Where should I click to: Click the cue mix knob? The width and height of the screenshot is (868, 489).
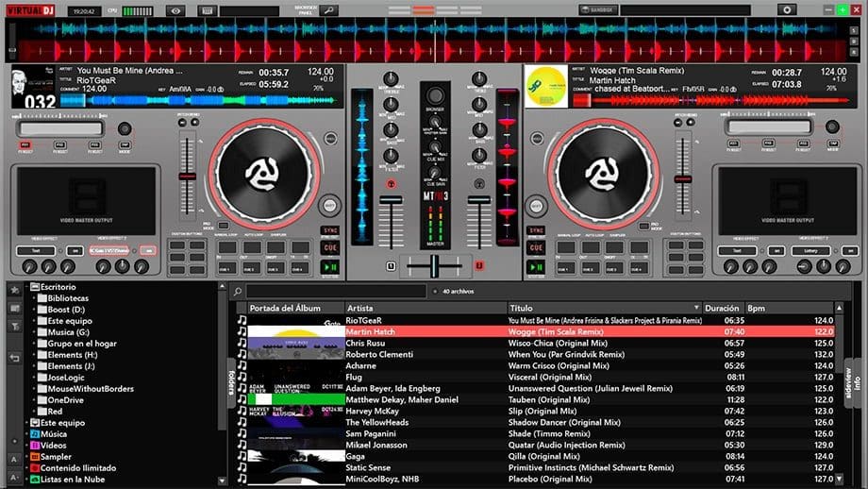point(435,148)
